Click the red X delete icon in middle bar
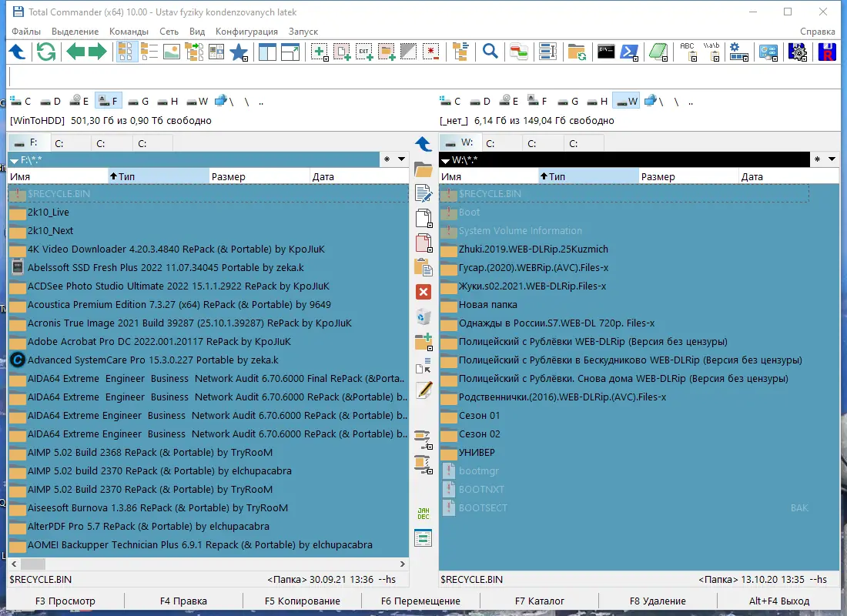The width and height of the screenshot is (847, 616). pyautogui.click(x=423, y=292)
